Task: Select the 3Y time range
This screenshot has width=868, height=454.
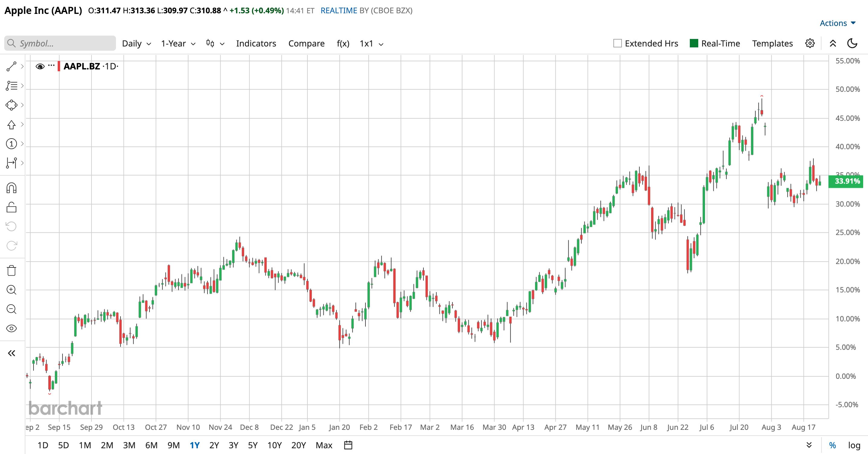Action: click(x=233, y=445)
